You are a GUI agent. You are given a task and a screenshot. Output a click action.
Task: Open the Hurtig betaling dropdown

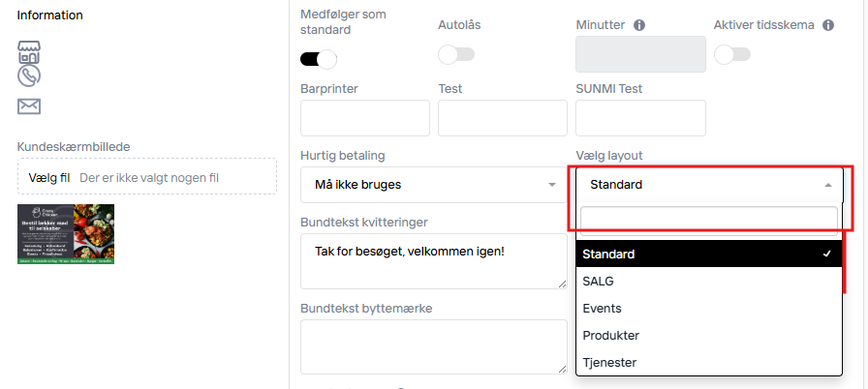(434, 184)
